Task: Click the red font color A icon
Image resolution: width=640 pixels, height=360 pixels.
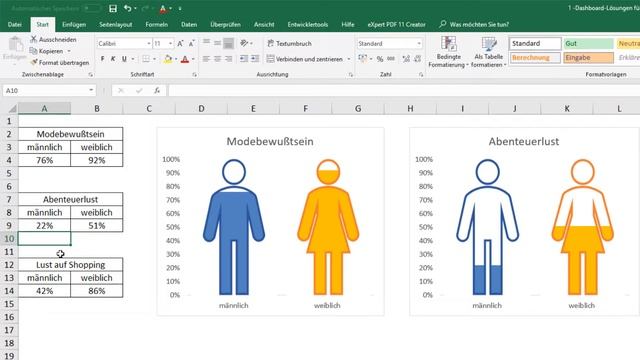Action: click(x=185, y=59)
